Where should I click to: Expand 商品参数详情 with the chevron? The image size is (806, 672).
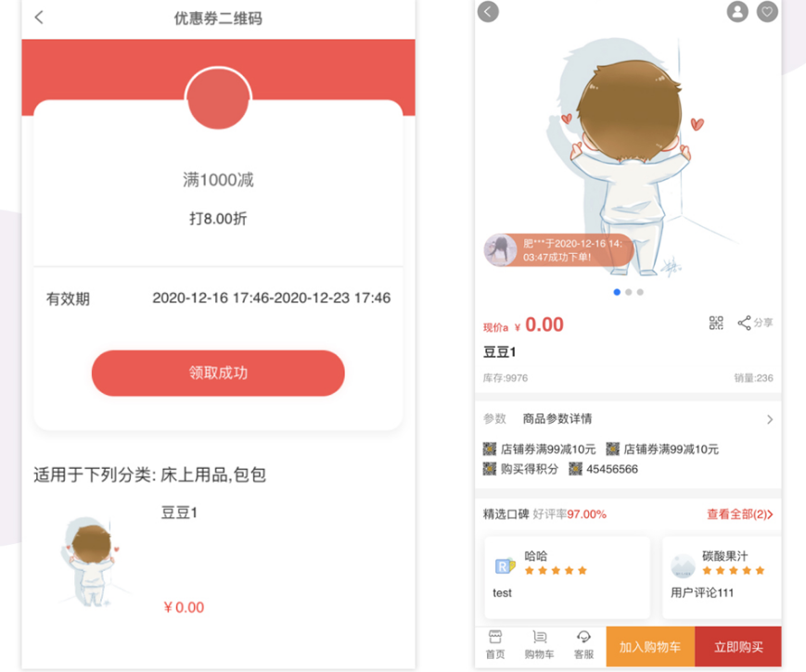770,419
